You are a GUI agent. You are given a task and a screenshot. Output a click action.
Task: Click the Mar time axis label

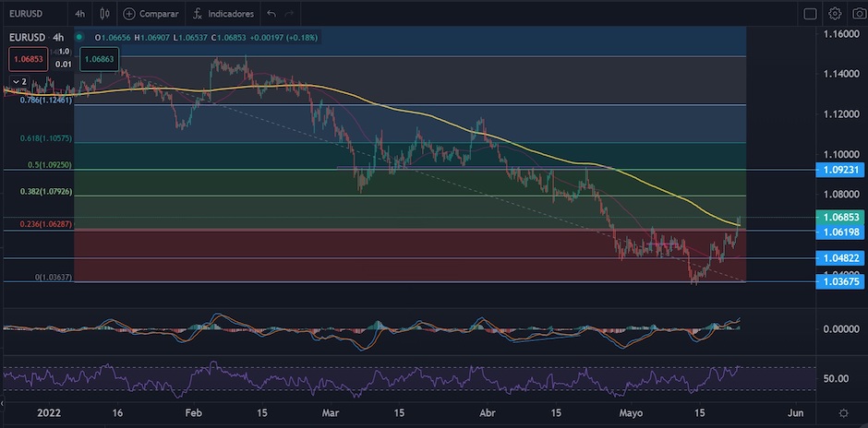click(x=330, y=413)
